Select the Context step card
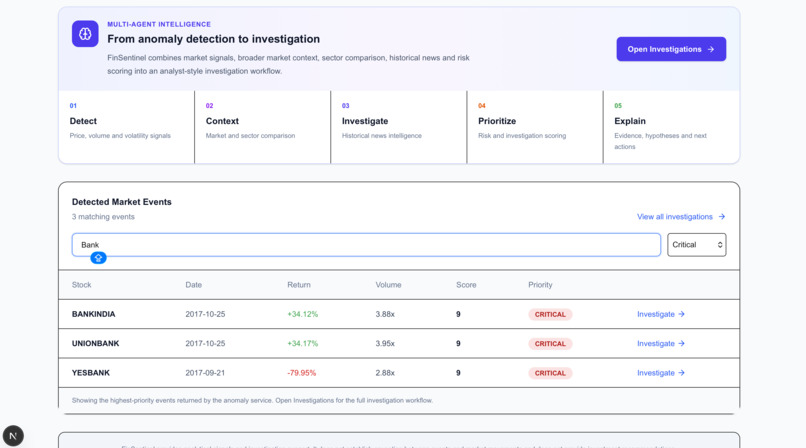This screenshot has height=448, width=806. [x=263, y=127]
